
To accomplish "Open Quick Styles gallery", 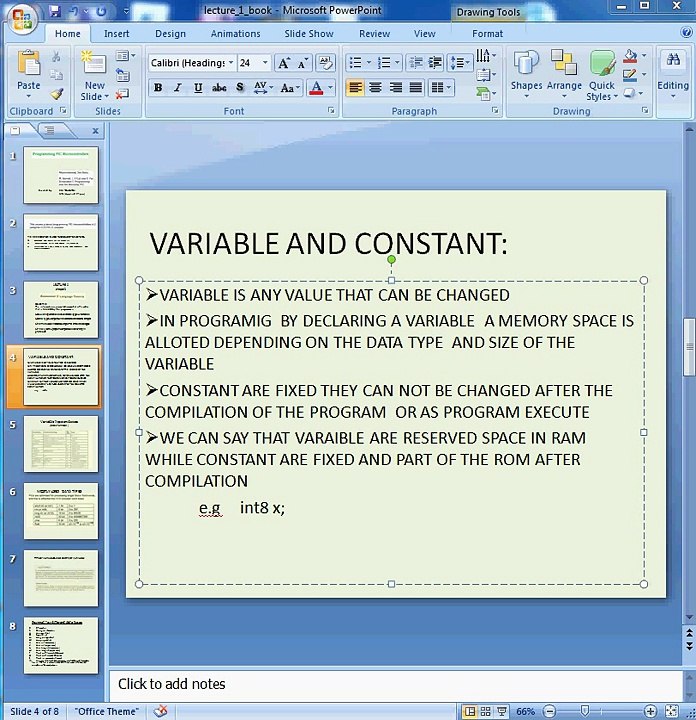I will tap(601, 75).
